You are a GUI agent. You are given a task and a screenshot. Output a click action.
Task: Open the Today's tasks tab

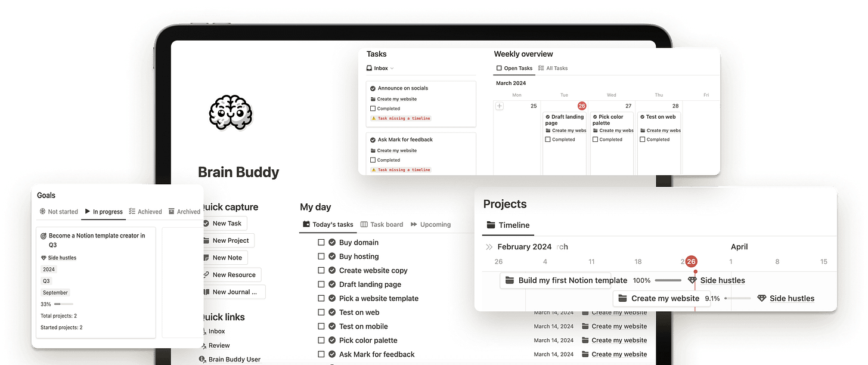[x=328, y=225]
